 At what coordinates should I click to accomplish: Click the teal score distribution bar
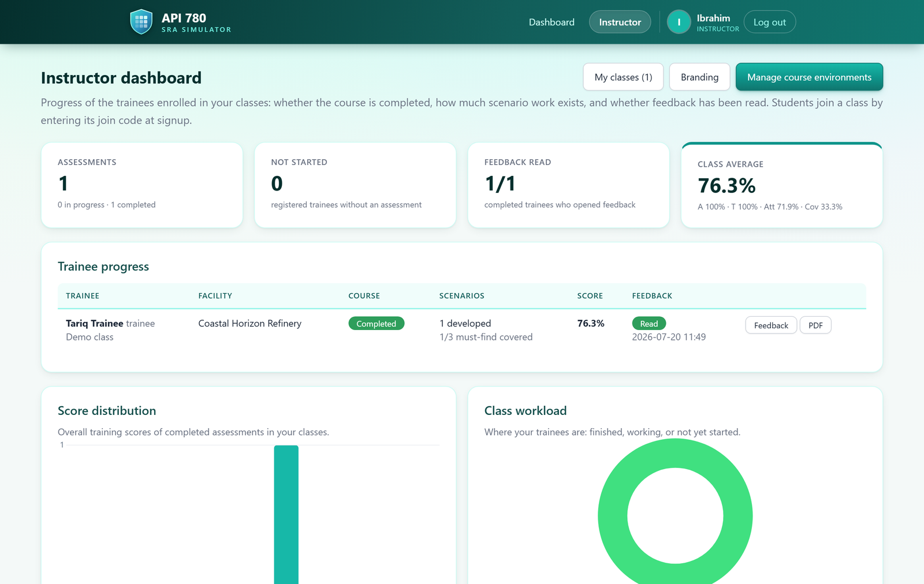point(286,515)
